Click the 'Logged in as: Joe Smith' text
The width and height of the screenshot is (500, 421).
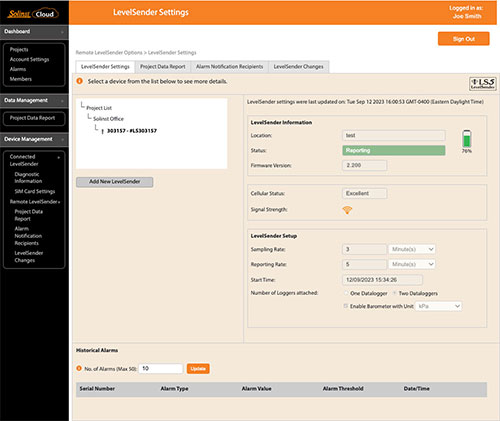click(x=466, y=12)
